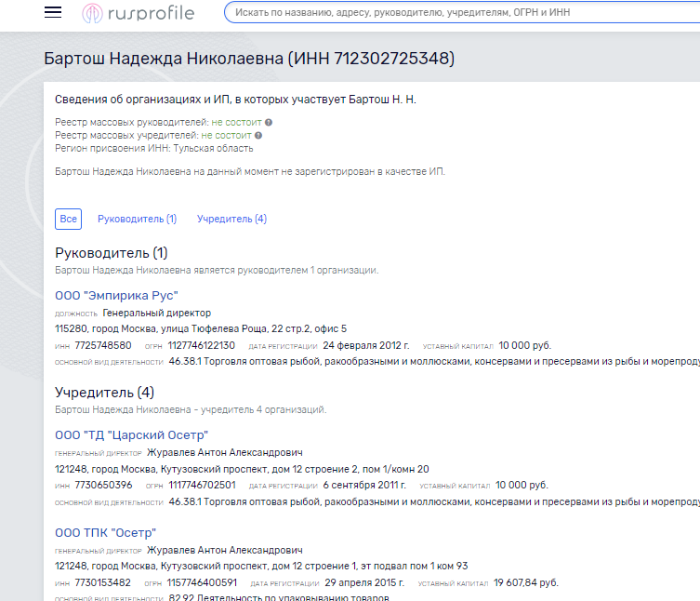
Task: Select OGRN value 1117746702501
Action: point(202,486)
